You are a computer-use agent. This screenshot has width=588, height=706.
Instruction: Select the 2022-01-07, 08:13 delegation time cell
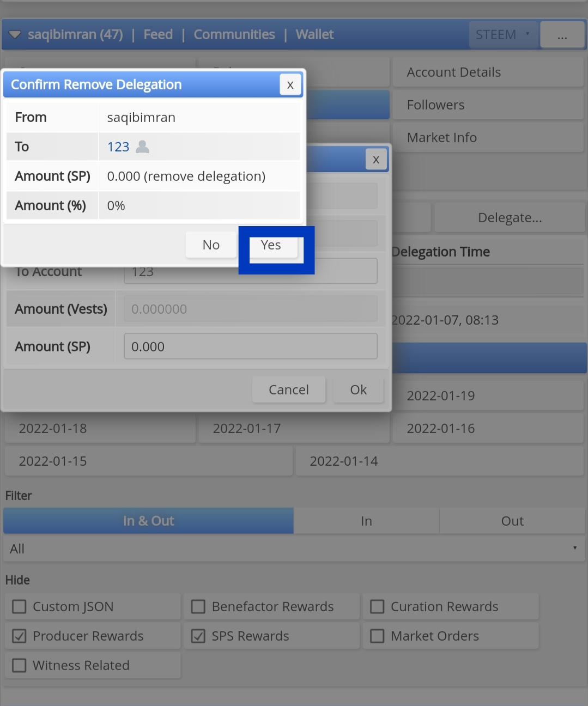(x=445, y=320)
